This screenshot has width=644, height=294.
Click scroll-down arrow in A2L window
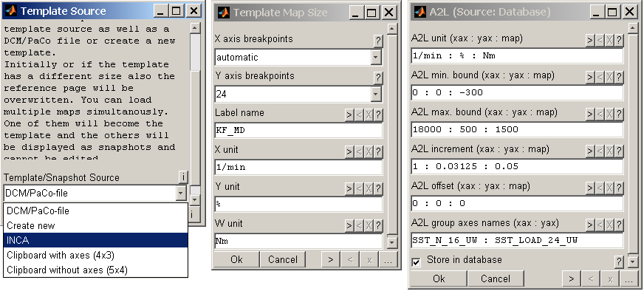tap(634, 261)
